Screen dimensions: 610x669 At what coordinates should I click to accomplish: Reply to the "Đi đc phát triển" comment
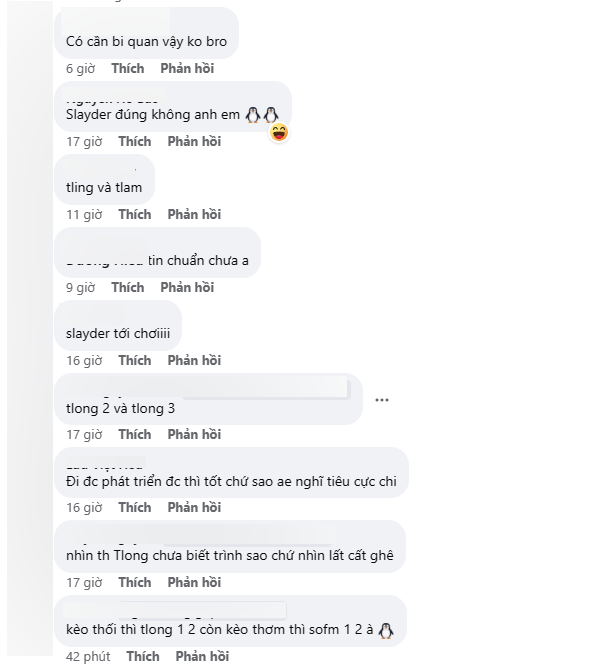tap(194, 507)
